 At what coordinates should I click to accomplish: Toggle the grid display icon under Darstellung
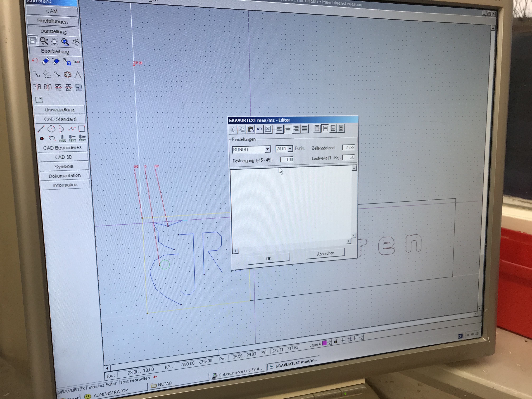click(x=33, y=41)
